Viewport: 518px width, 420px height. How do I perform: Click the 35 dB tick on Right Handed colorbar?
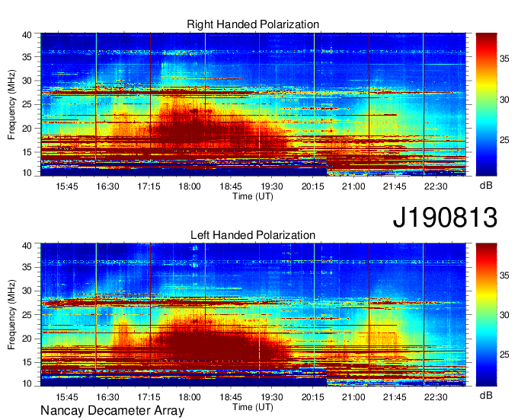pos(504,59)
